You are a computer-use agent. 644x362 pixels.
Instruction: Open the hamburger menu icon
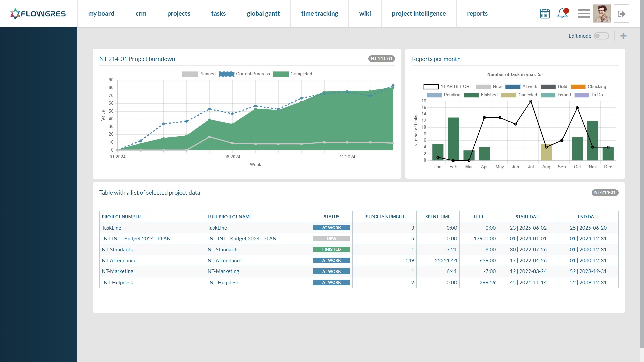tap(584, 14)
